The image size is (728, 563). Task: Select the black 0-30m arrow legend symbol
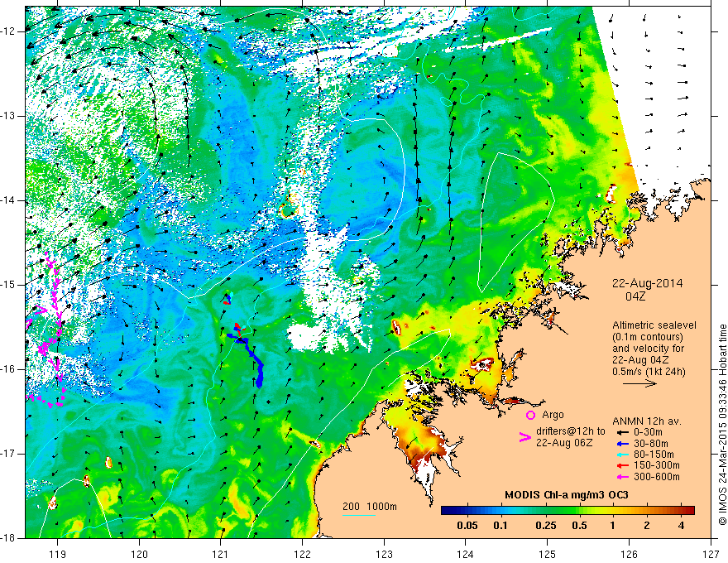[622, 432]
